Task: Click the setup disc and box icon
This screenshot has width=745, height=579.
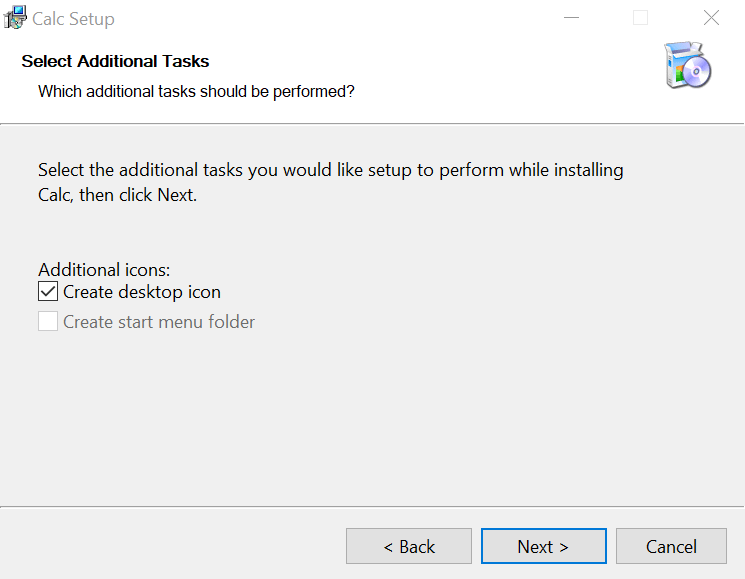Action: (x=687, y=66)
